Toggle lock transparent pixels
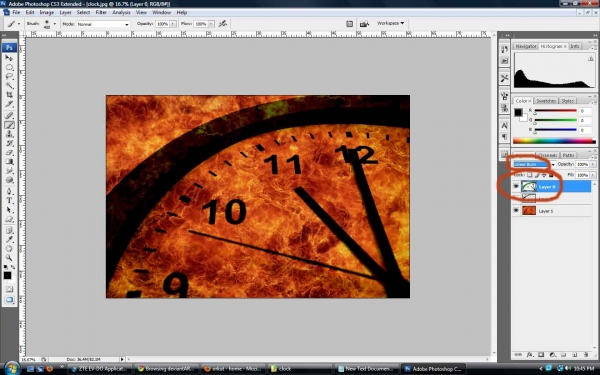600x375 pixels. click(x=529, y=175)
